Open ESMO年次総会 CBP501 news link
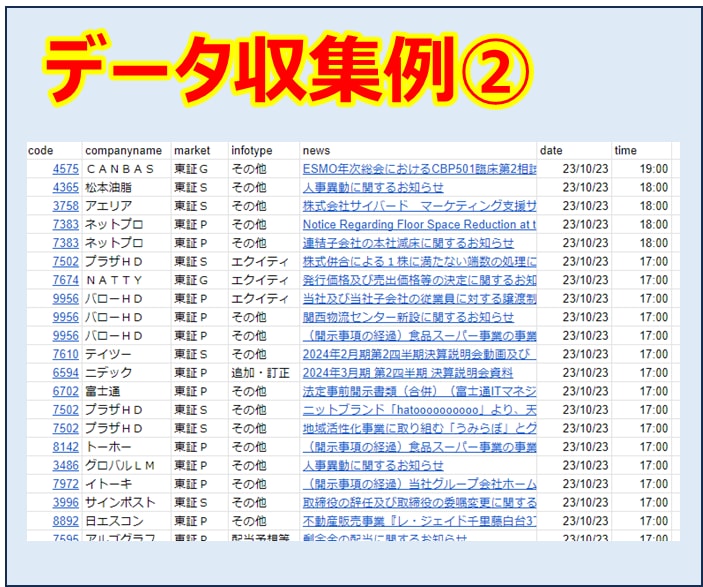The height and width of the screenshot is (587, 703). [419, 169]
